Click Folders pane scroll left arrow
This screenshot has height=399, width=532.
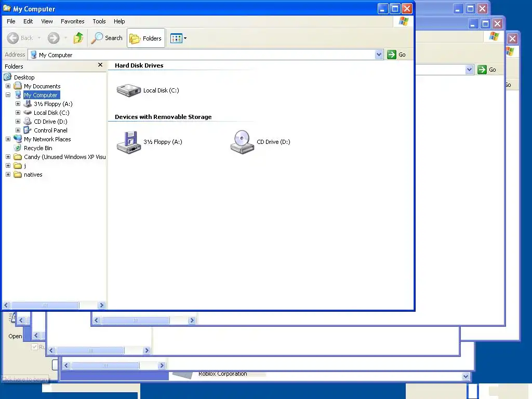point(6,305)
